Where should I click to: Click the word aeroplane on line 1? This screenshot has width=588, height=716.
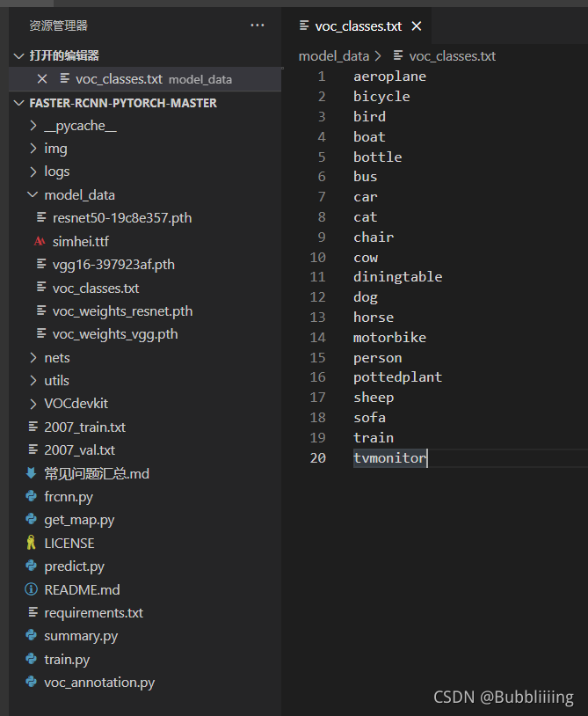389,77
